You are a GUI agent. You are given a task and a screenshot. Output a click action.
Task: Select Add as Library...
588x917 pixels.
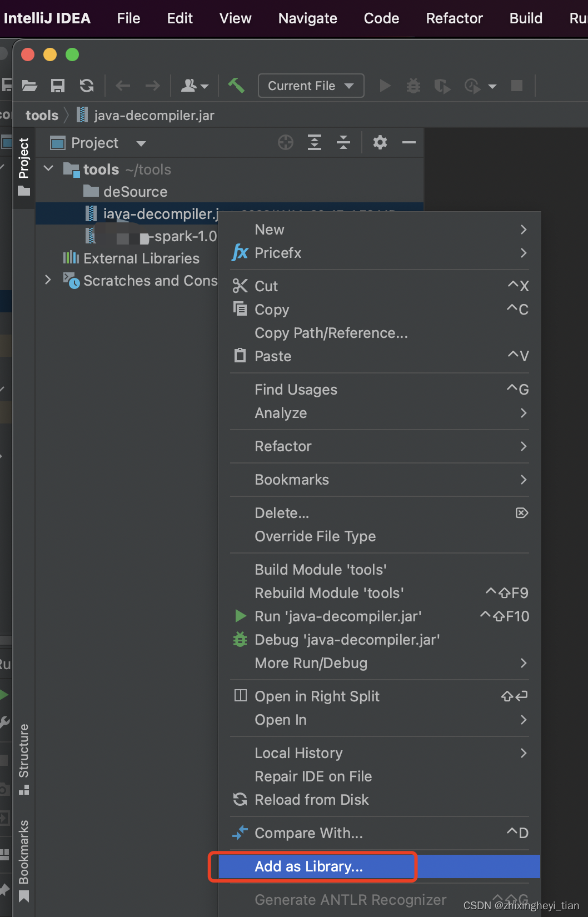point(379,866)
